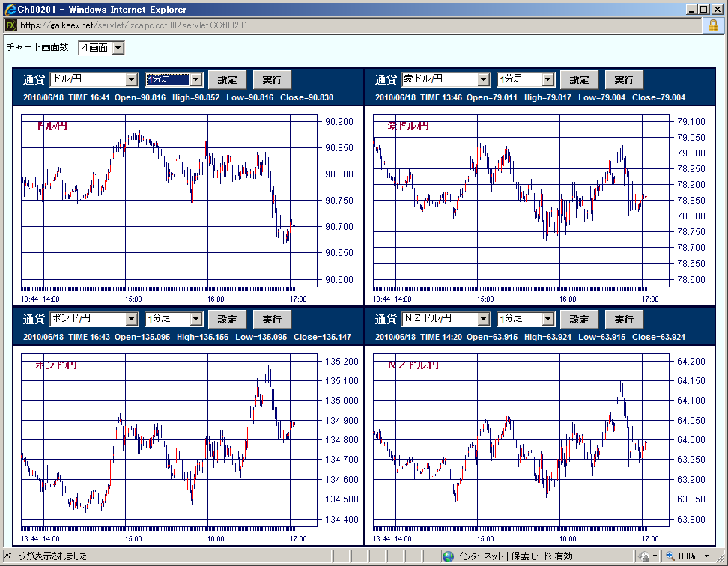Open the NZドル/円 currency dropdown
The height and width of the screenshot is (566, 728).
[x=484, y=319]
